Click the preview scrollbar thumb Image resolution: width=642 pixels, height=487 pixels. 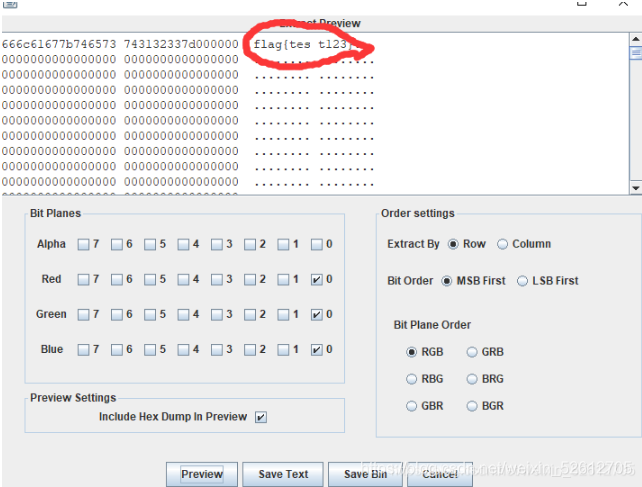(x=635, y=53)
